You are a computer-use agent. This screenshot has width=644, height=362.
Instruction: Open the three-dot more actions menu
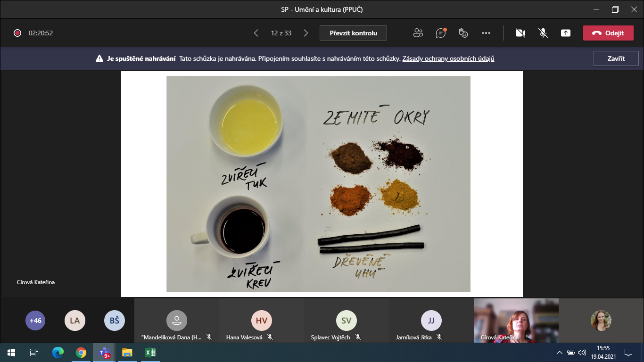pyautogui.click(x=486, y=33)
